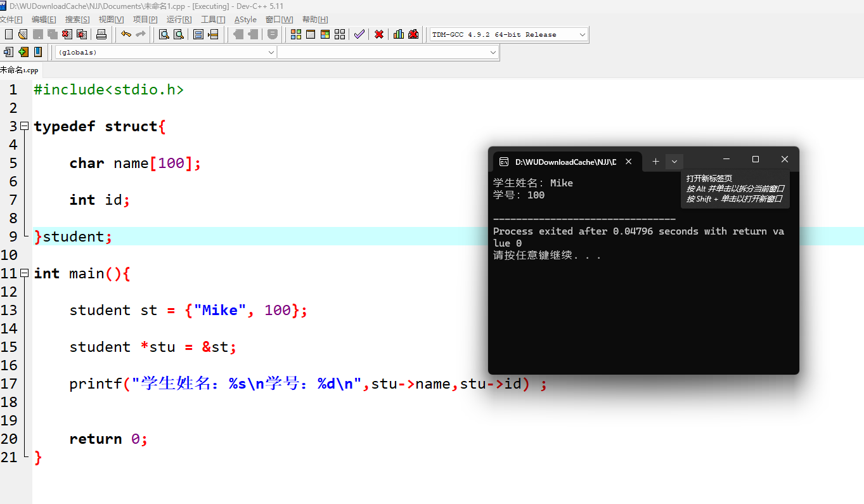The height and width of the screenshot is (504, 864).
Task: Click line number 19 in the gutter
Action: (x=10, y=420)
